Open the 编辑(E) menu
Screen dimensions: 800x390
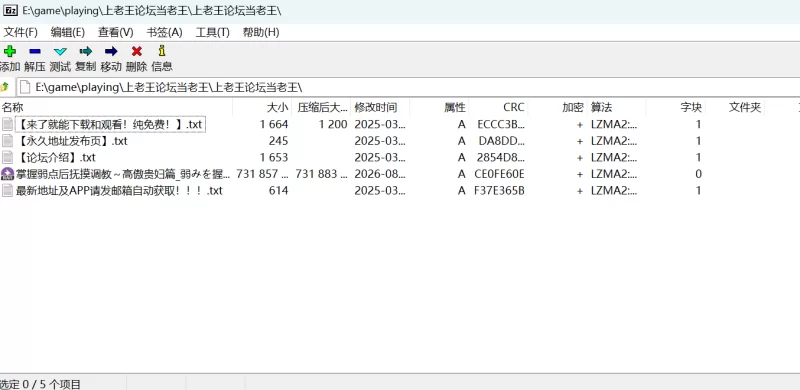click(68, 32)
